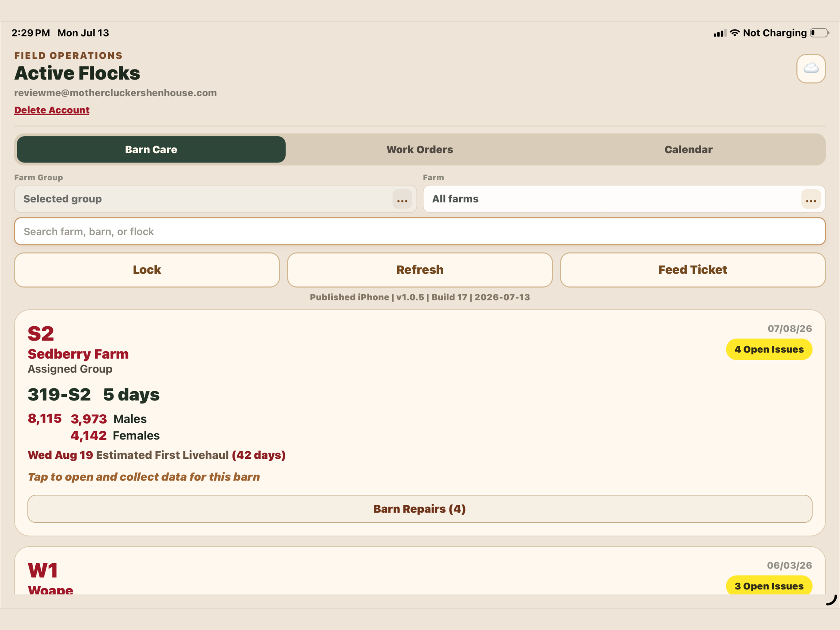Tap the cellular signal bars

click(719, 34)
